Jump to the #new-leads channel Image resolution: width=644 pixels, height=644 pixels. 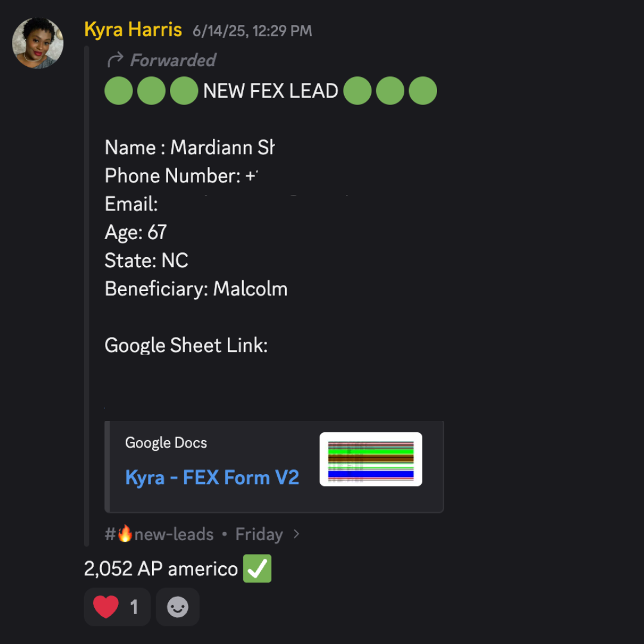coord(159,534)
